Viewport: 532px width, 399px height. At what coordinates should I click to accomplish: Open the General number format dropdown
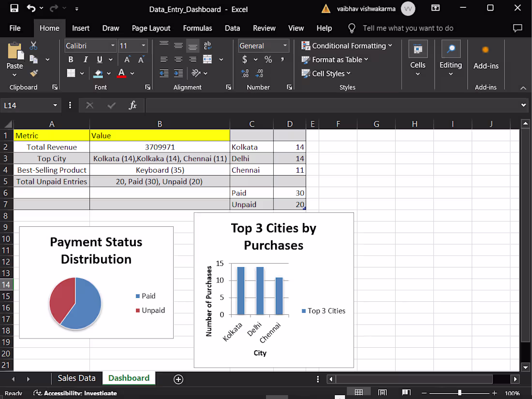(285, 45)
